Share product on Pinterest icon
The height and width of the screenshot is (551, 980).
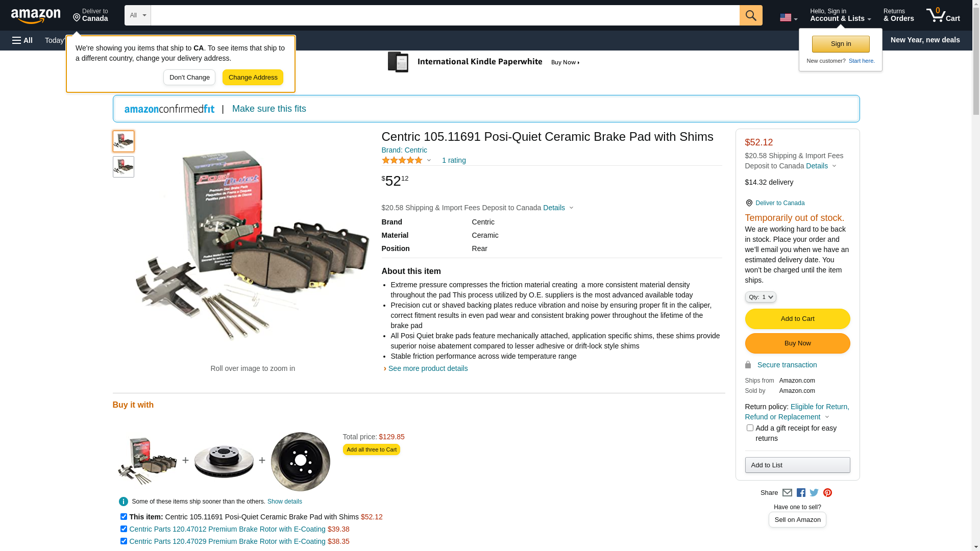tap(827, 493)
